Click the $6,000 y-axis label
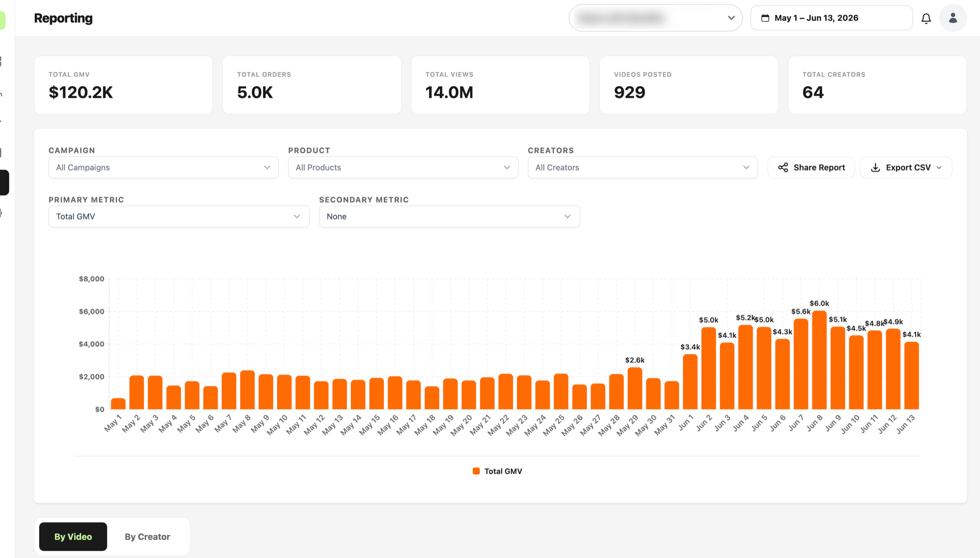 pyautogui.click(x=92, y=312)
